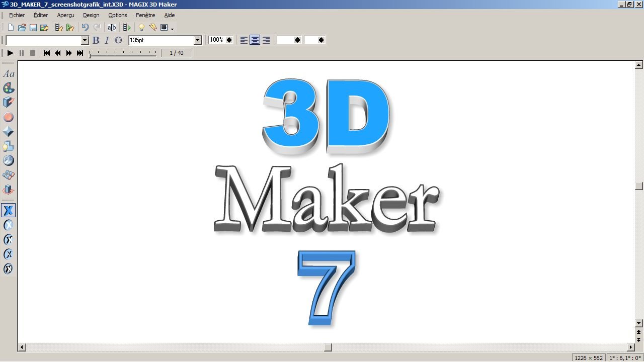This screenshot has height=362, width=644.
Task: Click the film strip play animation icon
Action: [x=126, y=28]
